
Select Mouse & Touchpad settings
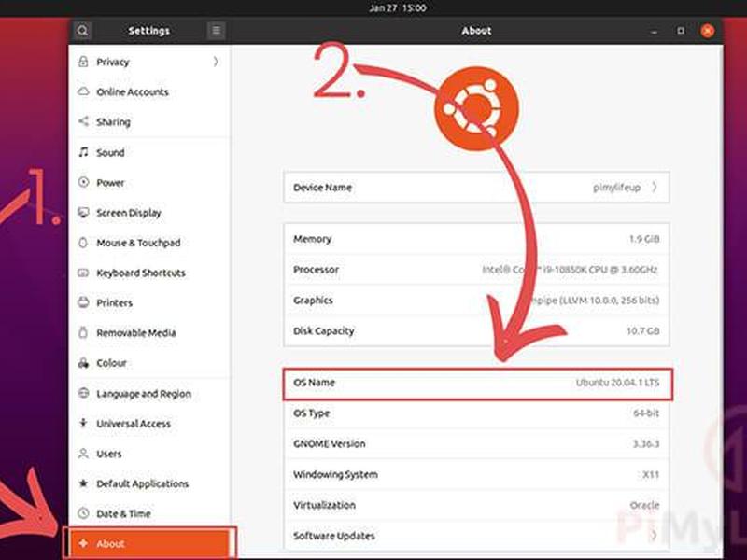pyautogui.click(x=149, y=243)
